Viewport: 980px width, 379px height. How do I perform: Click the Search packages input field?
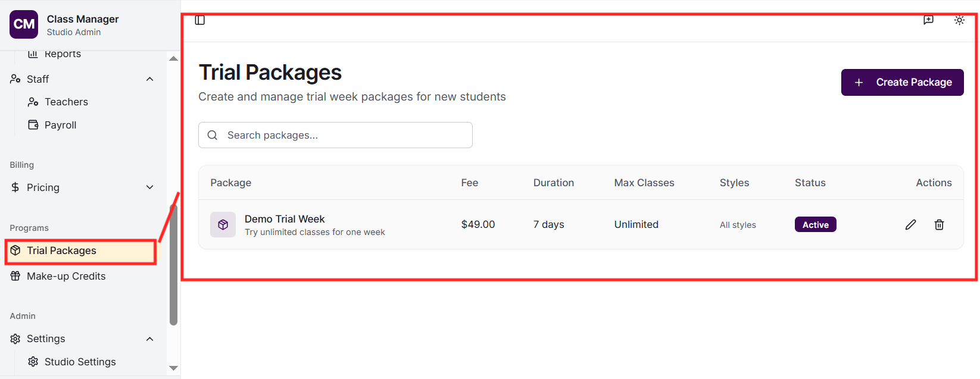pos(345,135)
